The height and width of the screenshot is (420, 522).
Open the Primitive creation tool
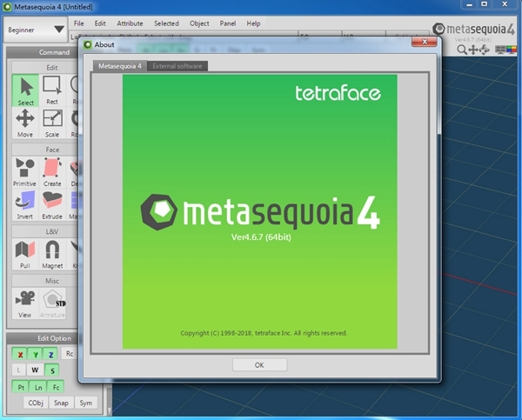(25, 172)
